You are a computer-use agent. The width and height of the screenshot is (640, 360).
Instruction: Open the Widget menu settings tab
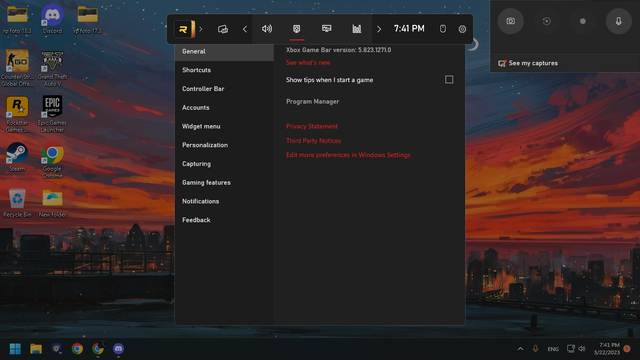pos(224,127)
